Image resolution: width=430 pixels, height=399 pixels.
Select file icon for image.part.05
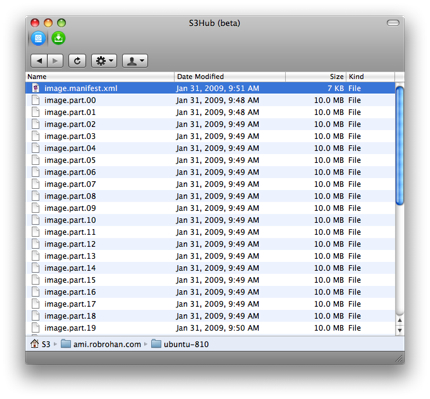(36, 160)
